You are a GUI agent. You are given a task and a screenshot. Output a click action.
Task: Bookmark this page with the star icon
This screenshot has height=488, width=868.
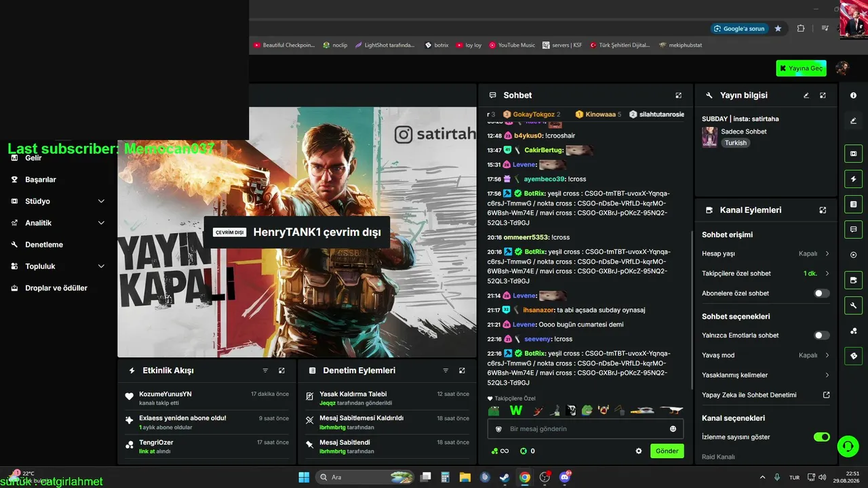[x=778, y=28]
